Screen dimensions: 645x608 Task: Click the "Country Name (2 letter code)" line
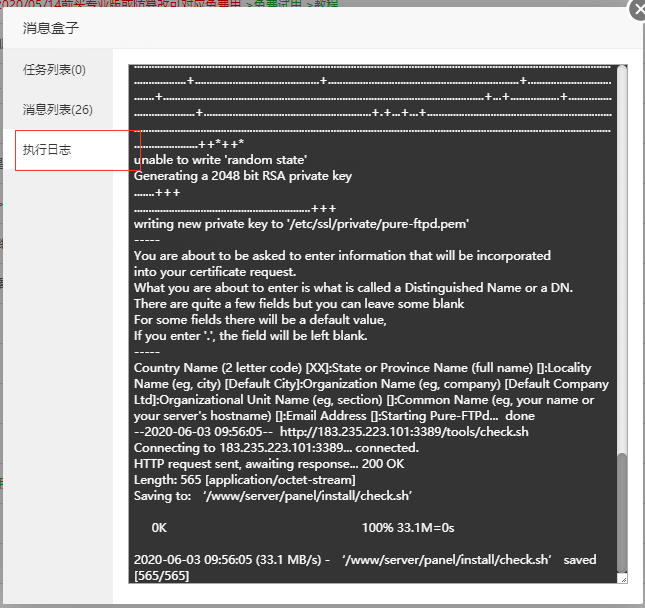(362, 368)
